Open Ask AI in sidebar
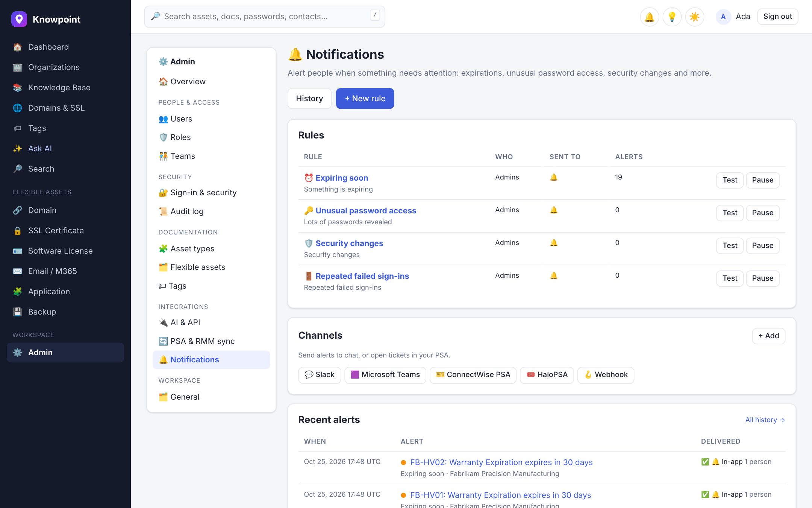 tap(65, 149)
